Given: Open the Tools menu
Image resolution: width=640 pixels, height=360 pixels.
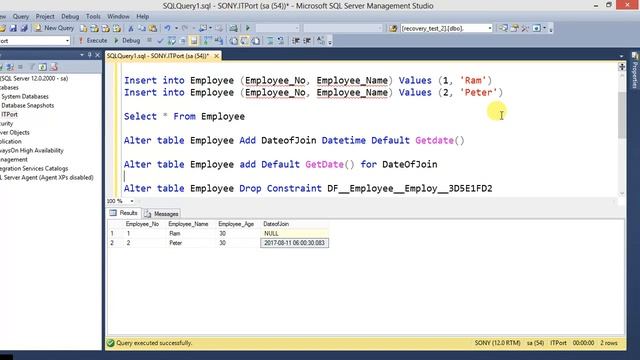Looking at the screenshot, I should point(93,16).
